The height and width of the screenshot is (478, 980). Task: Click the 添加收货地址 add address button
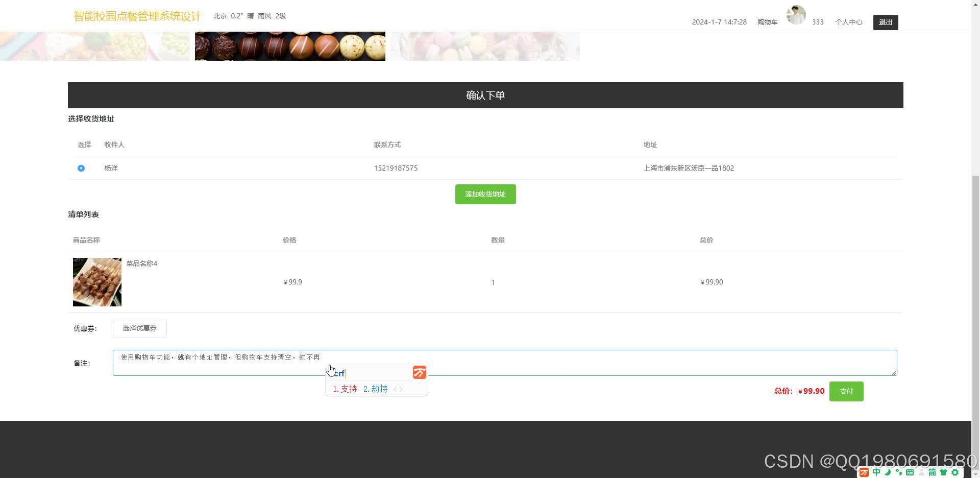click(x=485, y=194)
